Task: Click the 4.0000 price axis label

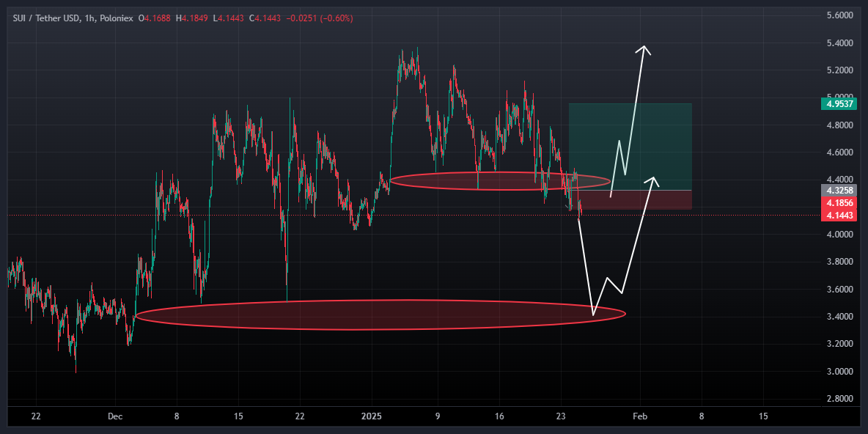Action: (x=841, y=235)
